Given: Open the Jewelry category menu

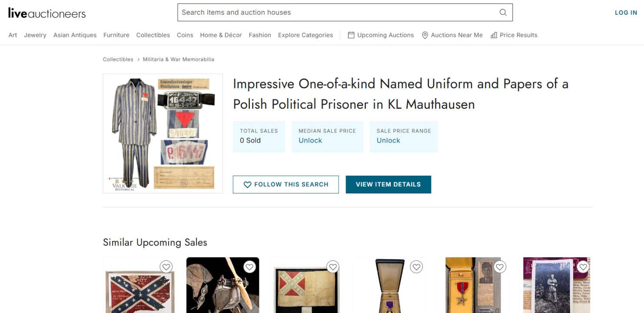Looking at the screenshot, I should click(x=35, y=35).
